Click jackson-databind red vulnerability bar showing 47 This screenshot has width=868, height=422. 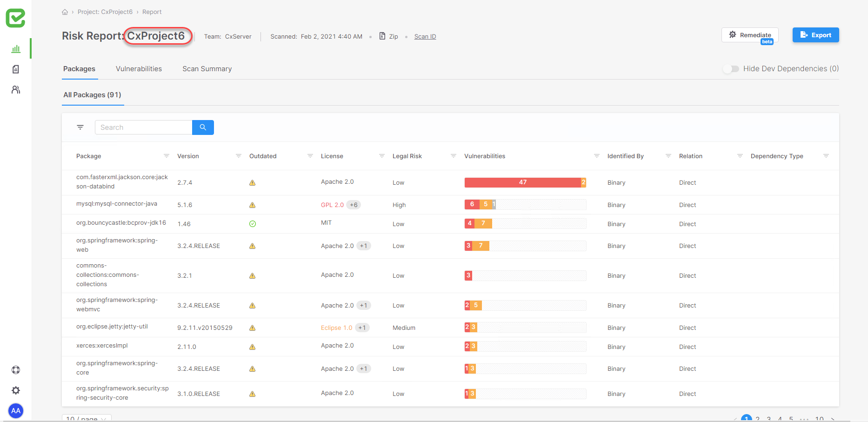click(522, 182)
